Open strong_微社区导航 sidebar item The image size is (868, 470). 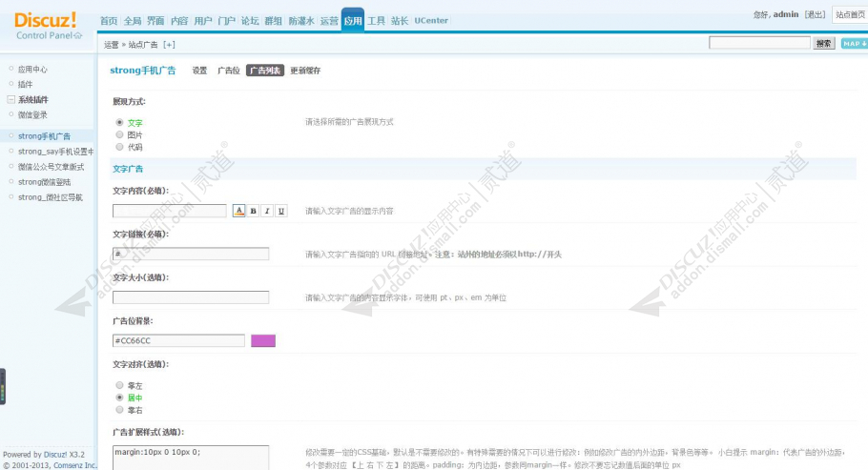51,197
